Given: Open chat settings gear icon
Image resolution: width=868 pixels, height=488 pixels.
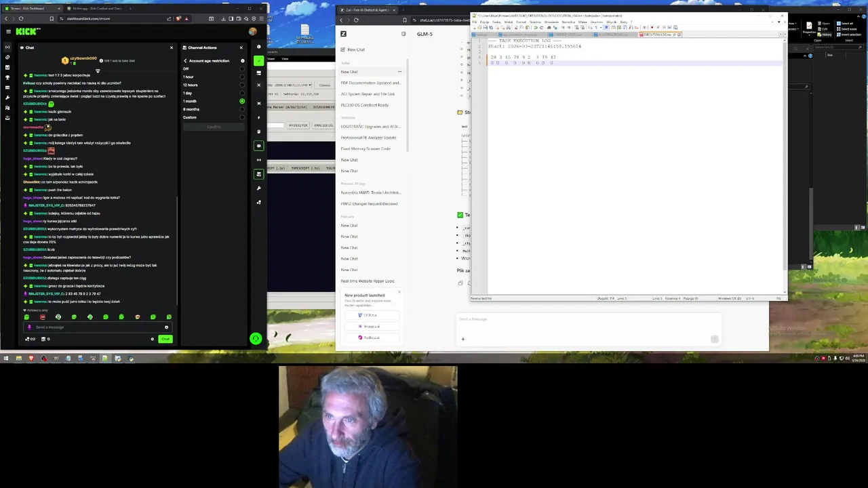Looking at the screenshot, I should tap(153, 339).
